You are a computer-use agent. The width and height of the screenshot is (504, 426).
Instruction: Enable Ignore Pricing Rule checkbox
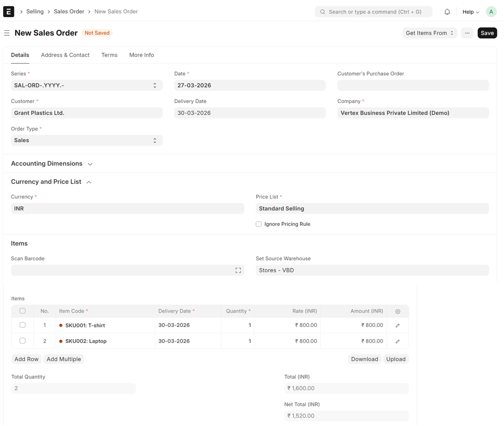tap(259, 224)
